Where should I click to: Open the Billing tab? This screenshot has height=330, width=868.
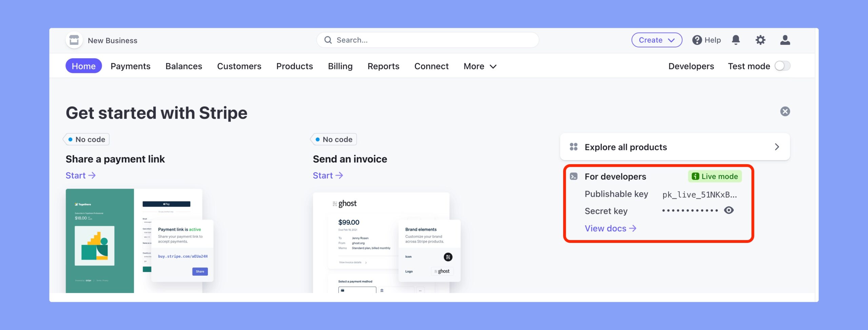click(340, 66)
